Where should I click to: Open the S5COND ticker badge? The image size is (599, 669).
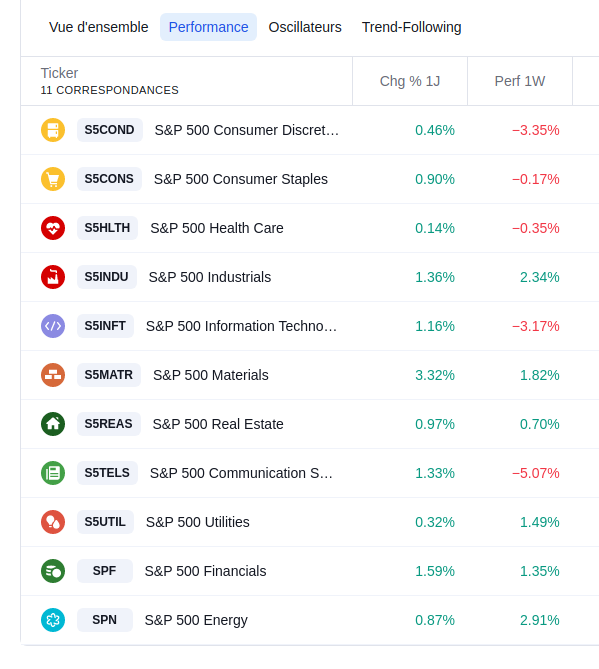coord(110,130)
